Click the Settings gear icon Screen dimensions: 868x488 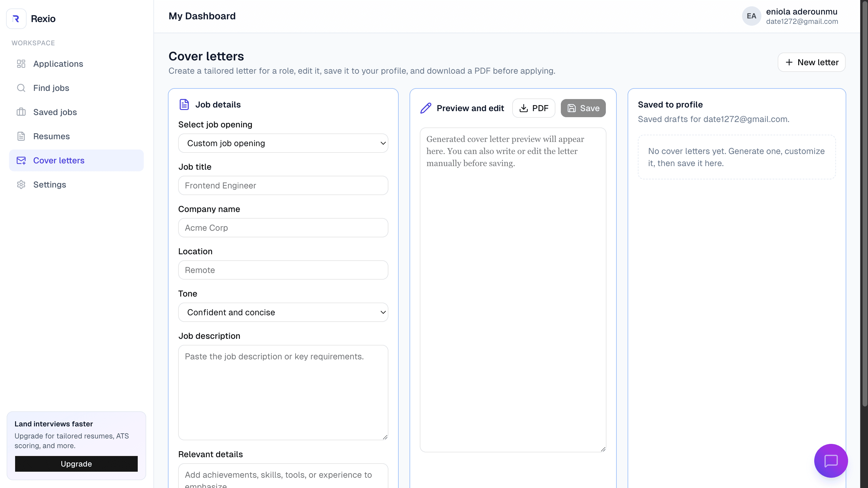pos(21,185)
